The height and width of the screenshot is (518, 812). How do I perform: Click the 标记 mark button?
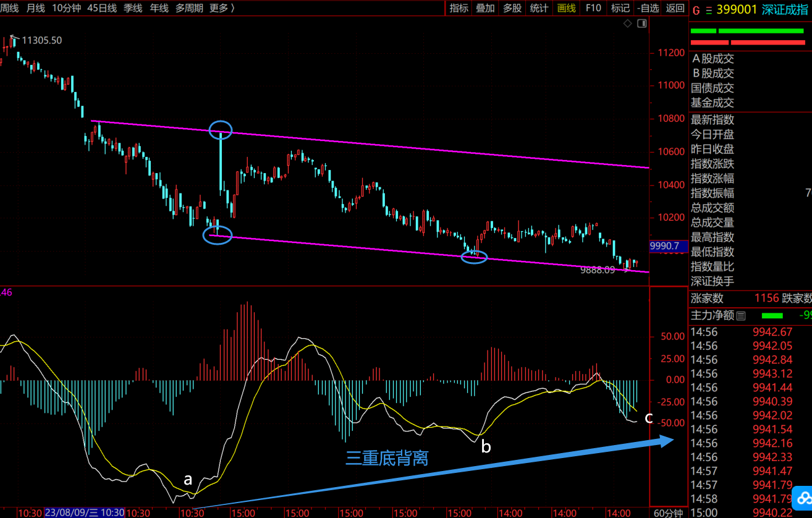[x=620, y=8]
